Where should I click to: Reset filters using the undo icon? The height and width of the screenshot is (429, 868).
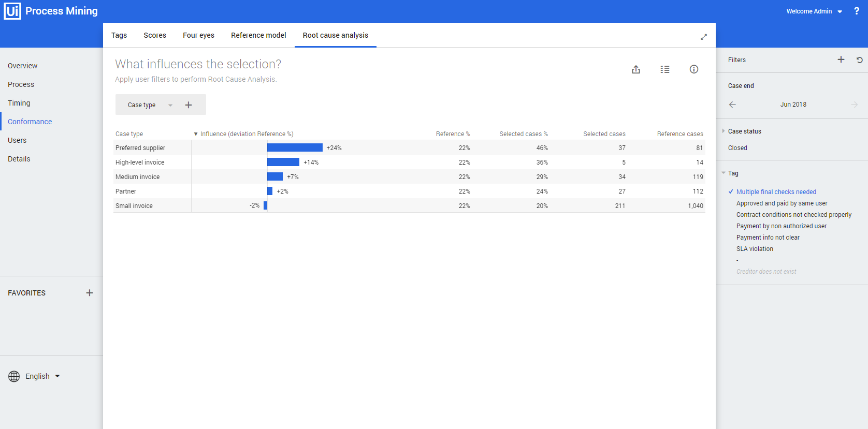[x=860, y=60]
